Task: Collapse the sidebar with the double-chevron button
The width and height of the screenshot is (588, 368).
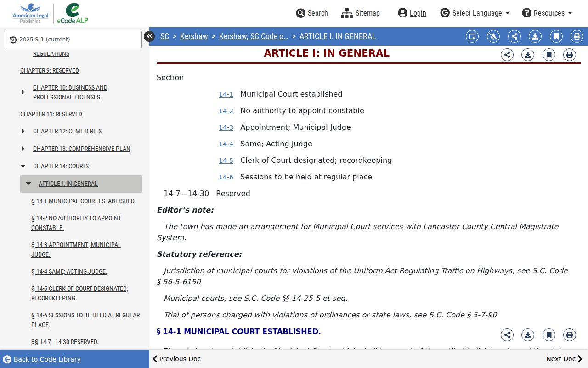Action: [x=149, y=36]
